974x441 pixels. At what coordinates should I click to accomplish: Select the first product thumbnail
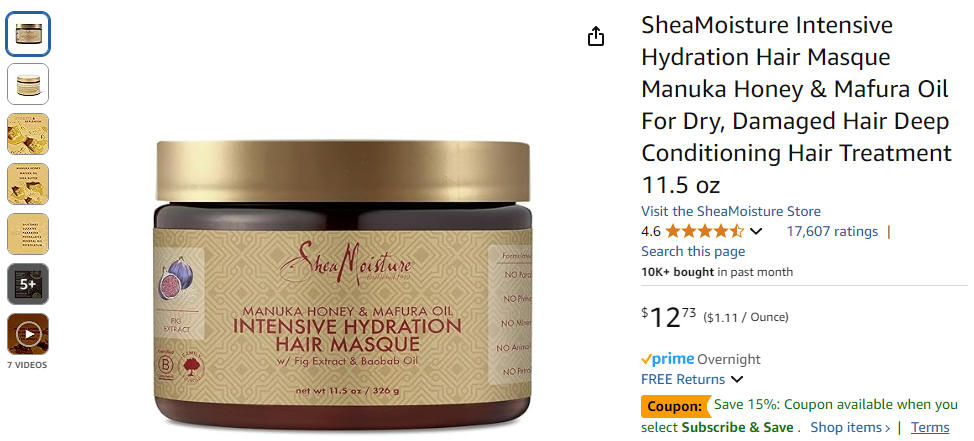click(x=28, y=34)
